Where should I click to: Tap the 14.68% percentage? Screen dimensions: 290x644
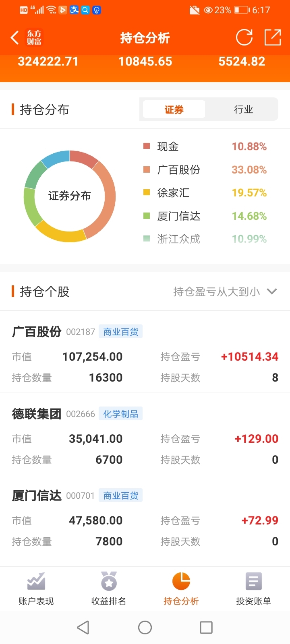click(249, 216)
